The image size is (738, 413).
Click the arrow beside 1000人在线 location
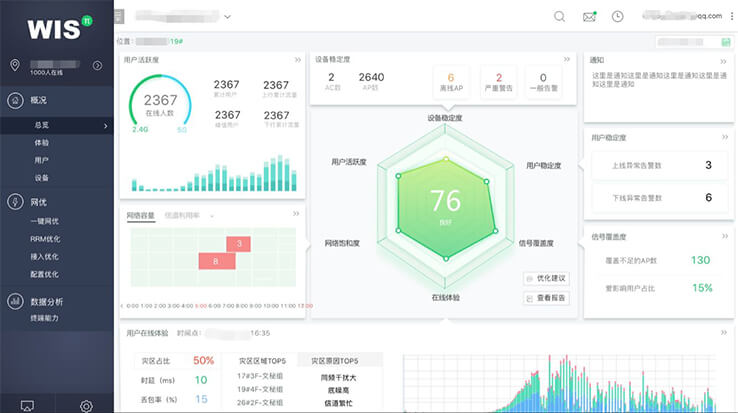(97, 65)
